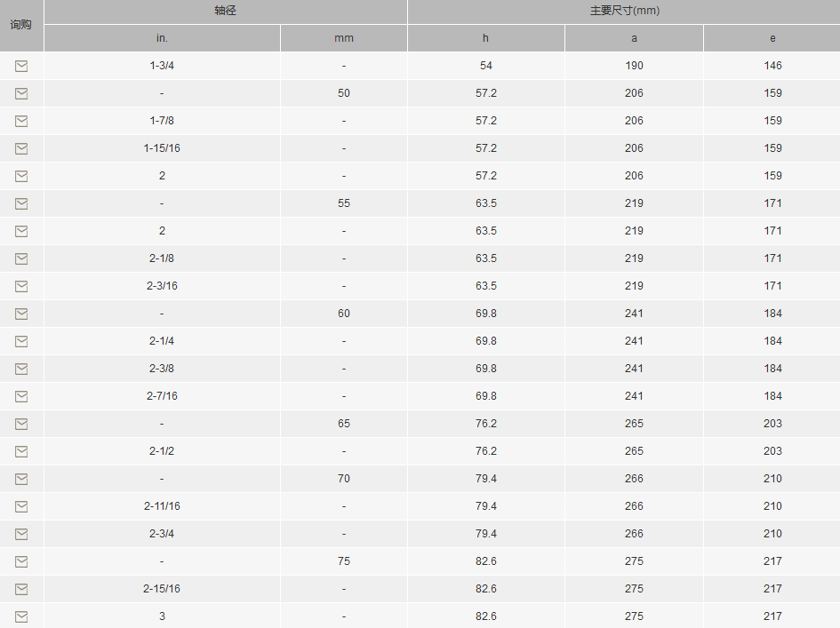
Task: Click envelope icon for 55 mm row
Action: (x=21, y=204)
